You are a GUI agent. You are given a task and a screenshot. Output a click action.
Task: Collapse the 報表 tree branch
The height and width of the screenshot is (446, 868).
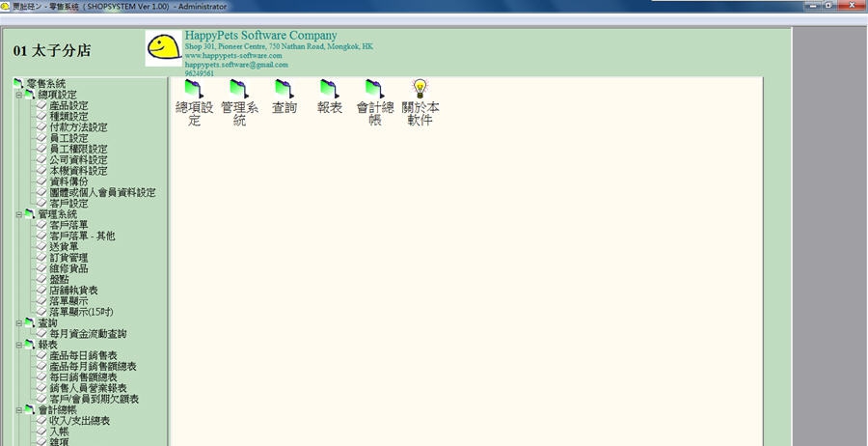(x=18, y=345)
